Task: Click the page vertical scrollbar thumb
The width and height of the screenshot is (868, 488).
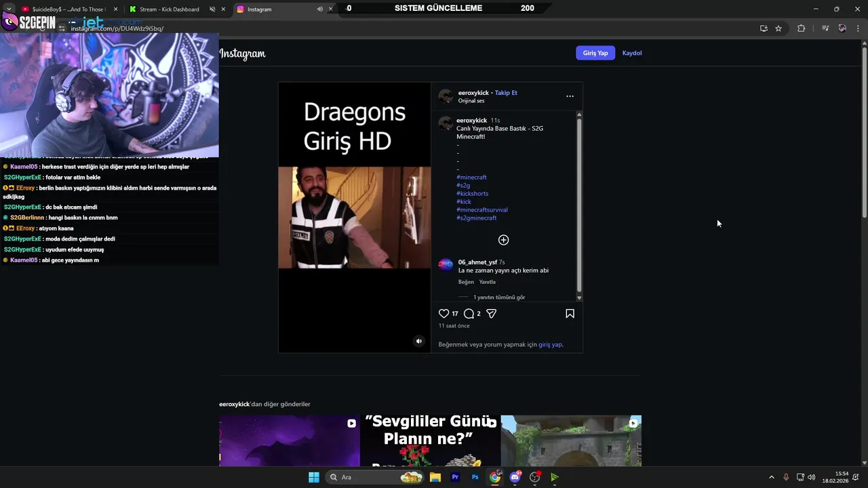Action: [x=864, y=132]
